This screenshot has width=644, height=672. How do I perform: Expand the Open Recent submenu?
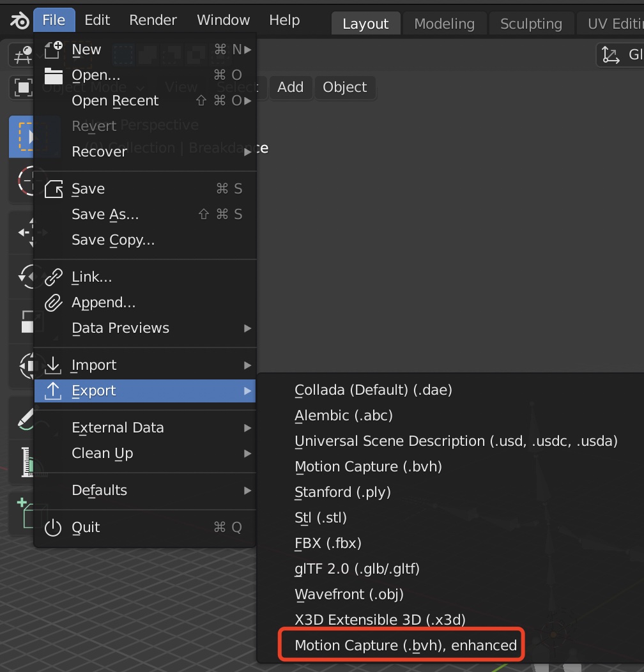(146, 101)
